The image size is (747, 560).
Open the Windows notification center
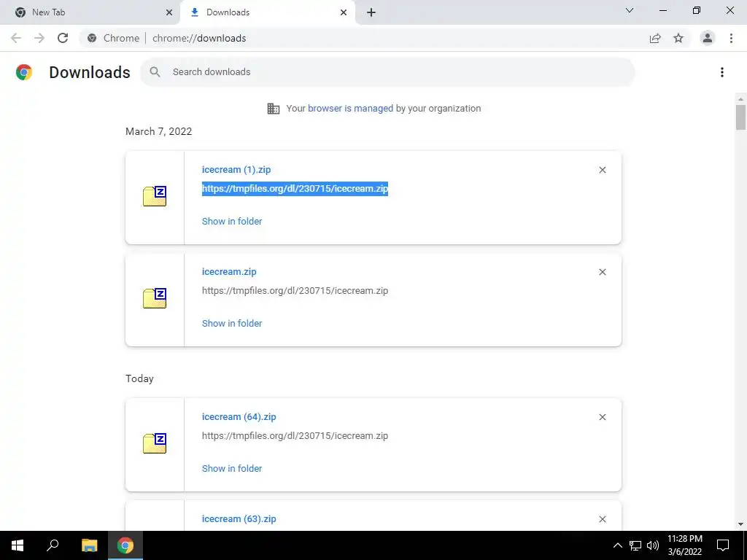click(x=723, y=545)
